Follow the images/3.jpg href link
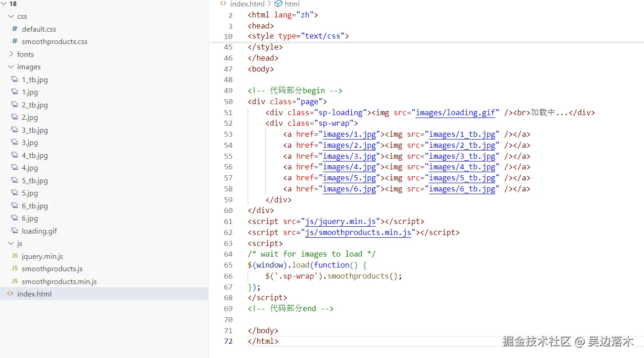This screenshot has height=358, width=644. (x=349, y=156)
